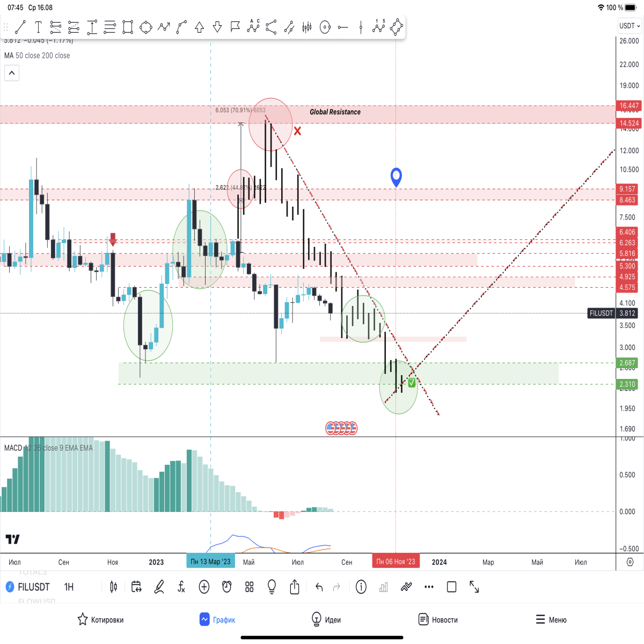644x644 pixels.
Task: Open the 1H timeframe selector
Action: [x=69, y=587]
